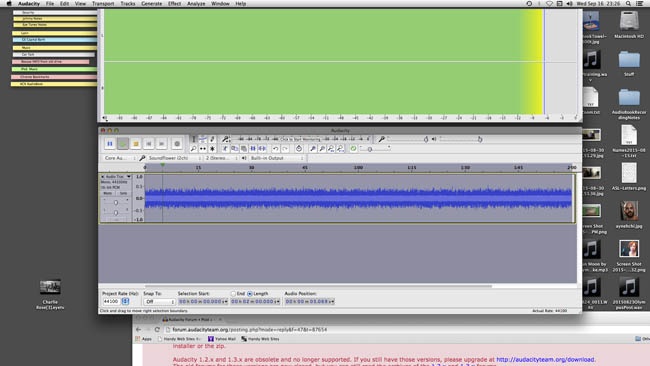This screenshot has height=366, width=650.
Task: Open the Generate menu
Action: click(x=152, y=4)
